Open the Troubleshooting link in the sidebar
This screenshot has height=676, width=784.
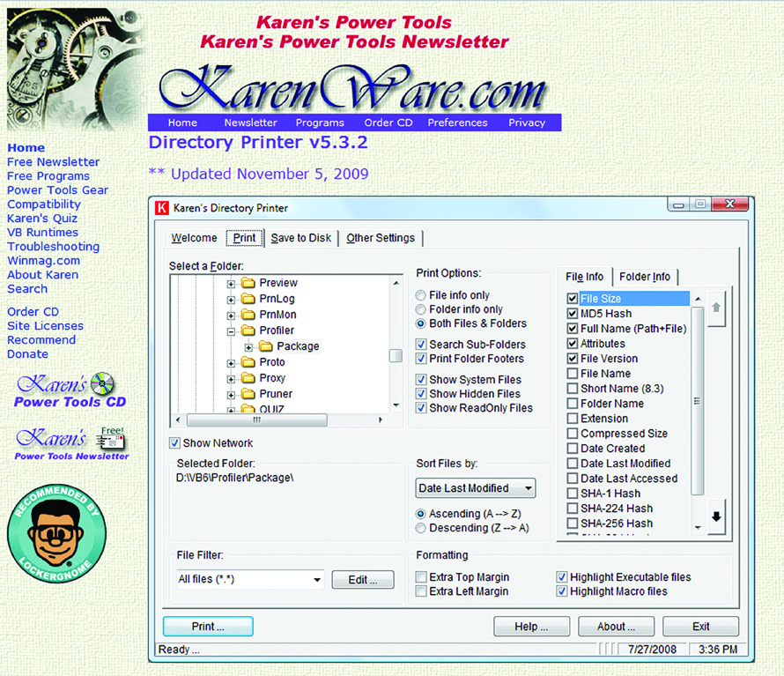click(53, 246)
